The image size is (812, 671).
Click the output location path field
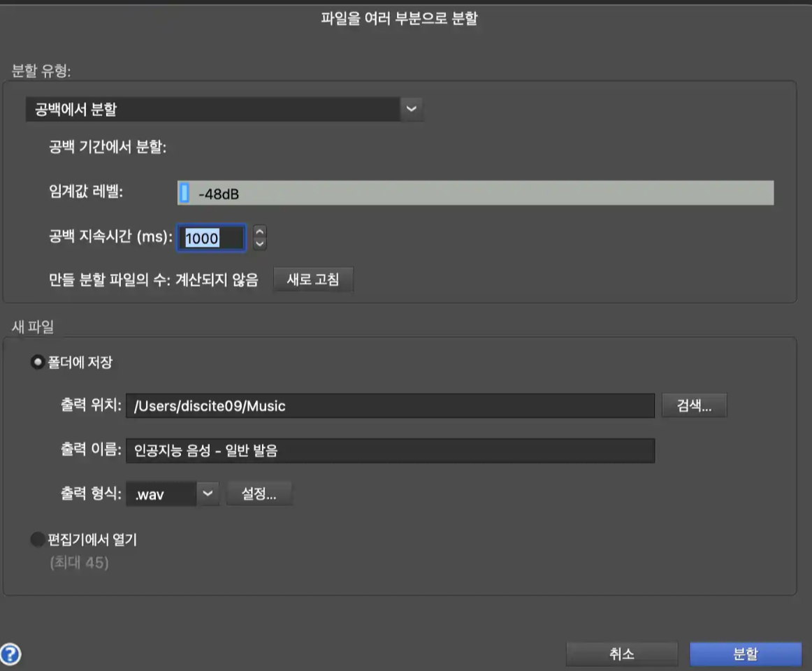391,405
